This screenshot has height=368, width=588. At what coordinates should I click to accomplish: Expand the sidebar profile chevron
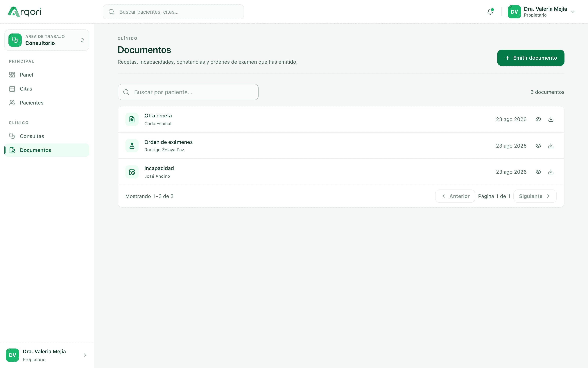tap(85, 355)
